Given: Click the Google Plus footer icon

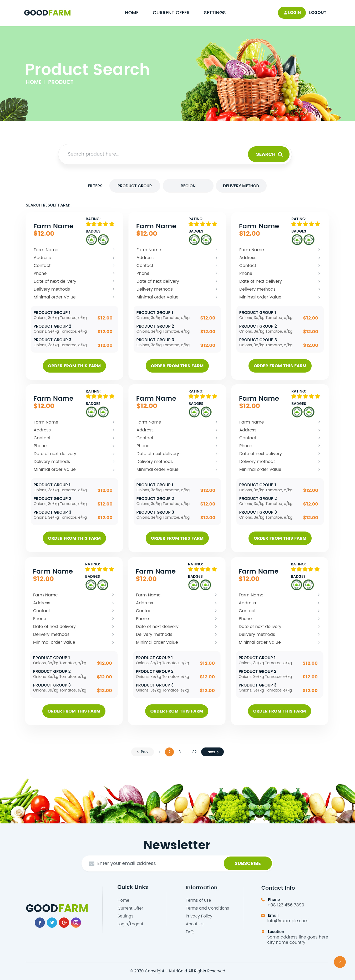Looking at the screenshot, I should 64,922.
